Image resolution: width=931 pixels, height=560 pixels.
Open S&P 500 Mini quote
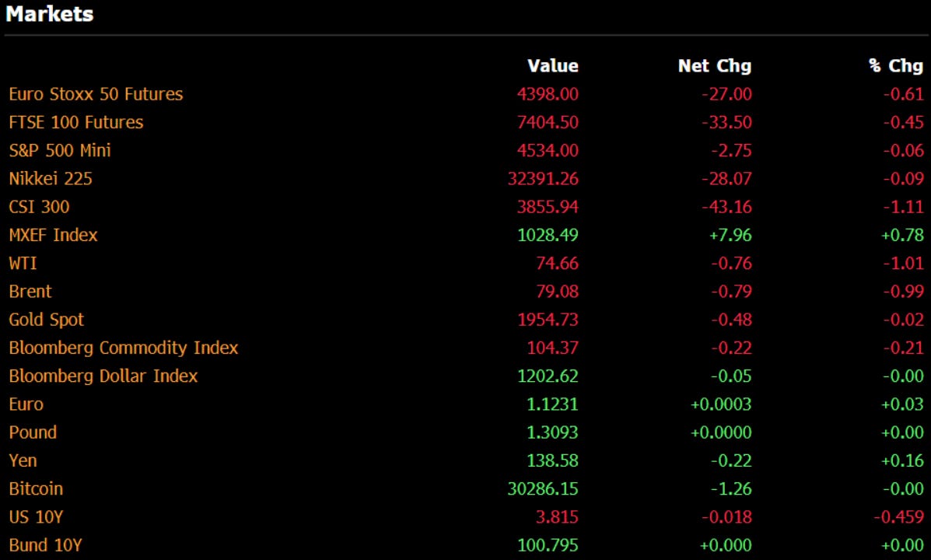(59, 150)
